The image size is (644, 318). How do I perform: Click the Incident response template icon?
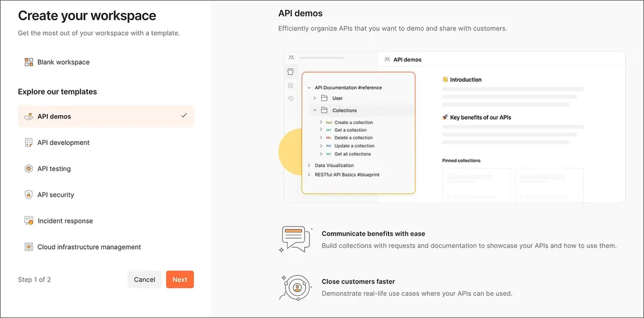(29, 221)
